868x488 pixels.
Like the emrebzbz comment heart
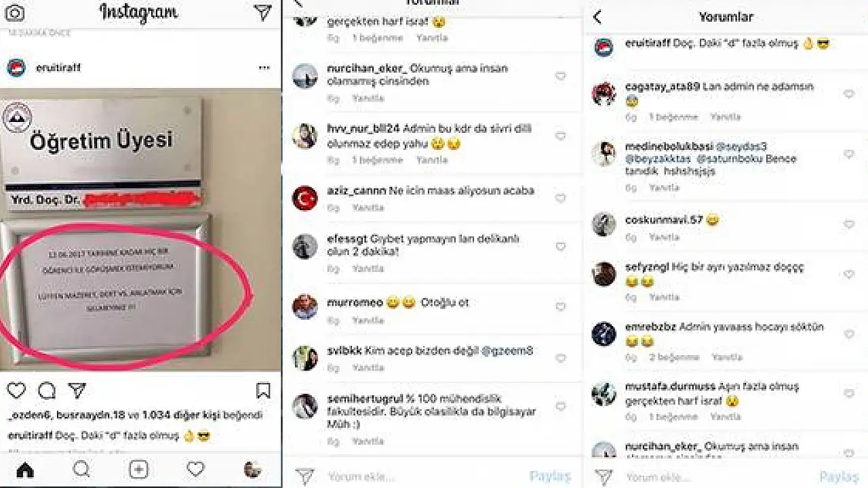click(849, 334)
